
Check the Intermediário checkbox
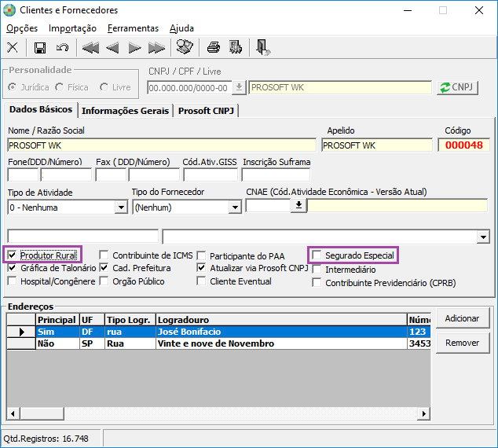click(x=317, y=269)
